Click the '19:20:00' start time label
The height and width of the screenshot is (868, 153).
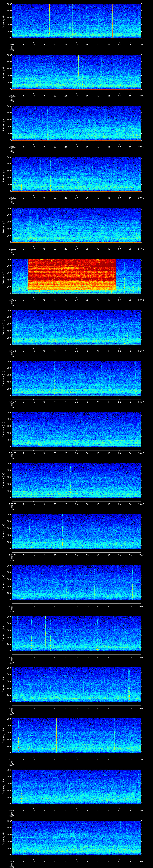[x=12, y=249]
